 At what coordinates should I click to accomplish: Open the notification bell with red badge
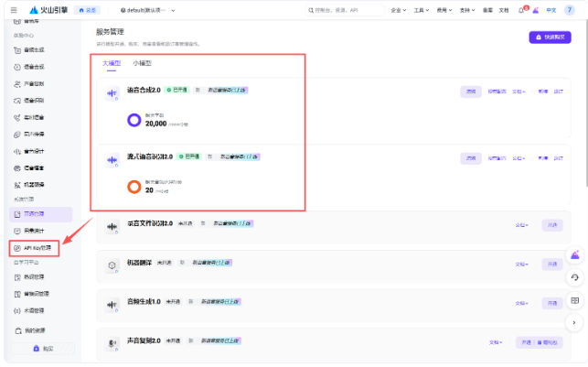521,10
